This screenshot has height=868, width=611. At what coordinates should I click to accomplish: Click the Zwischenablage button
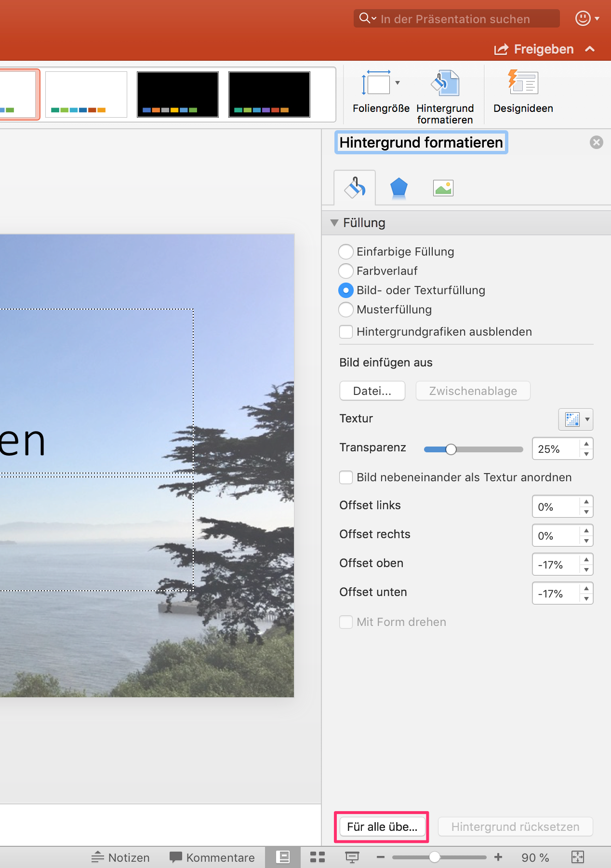pos(473,391)
